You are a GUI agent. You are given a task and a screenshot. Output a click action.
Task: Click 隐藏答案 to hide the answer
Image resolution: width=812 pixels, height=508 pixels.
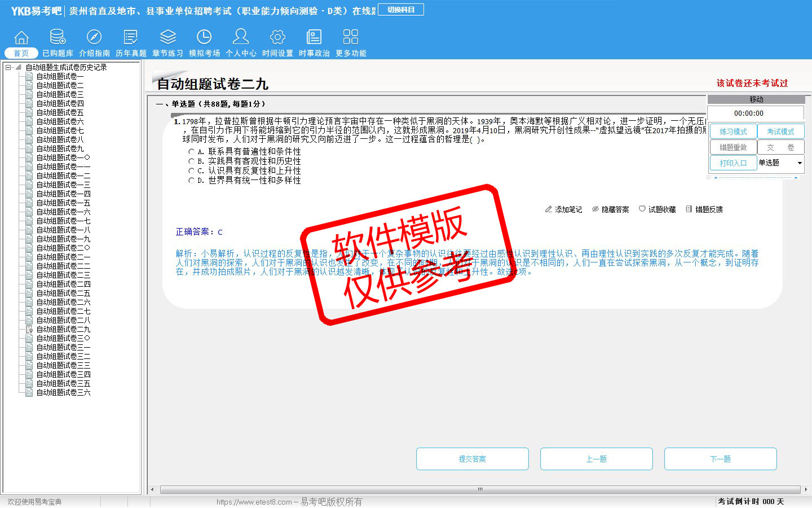click(x=610, y=209)
